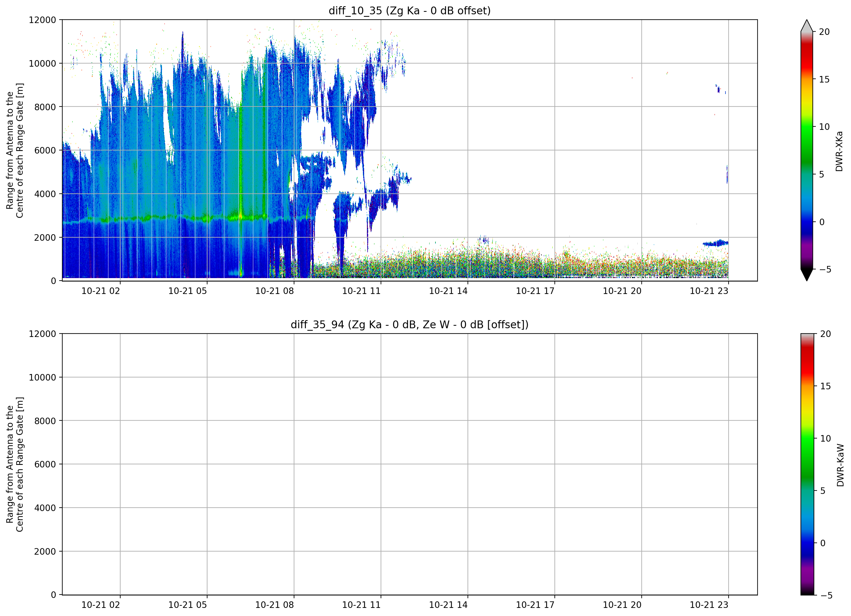851x616 pixels.
Task: Click the 0 y-tick on diff_35_94 plot
Action: [53, 595]
